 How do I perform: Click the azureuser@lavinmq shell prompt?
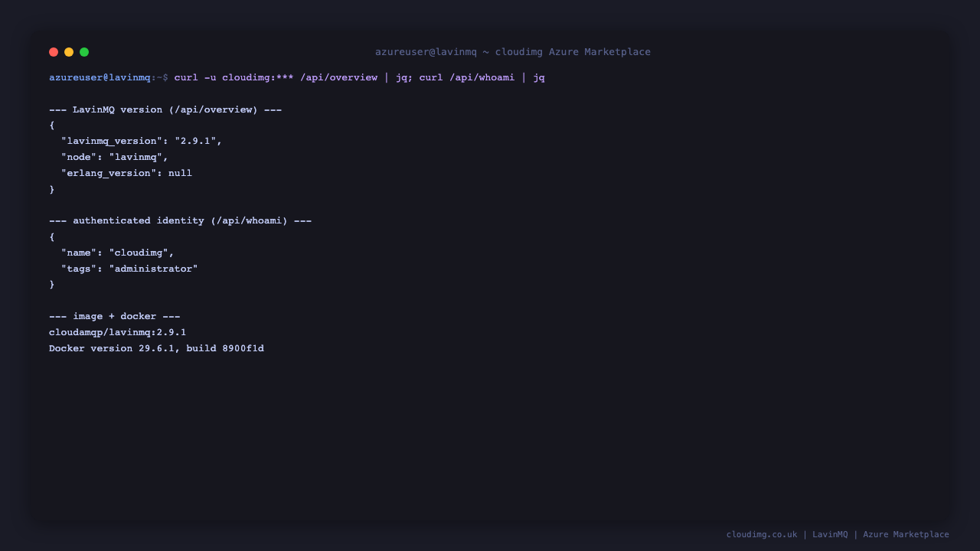point(109,77)
